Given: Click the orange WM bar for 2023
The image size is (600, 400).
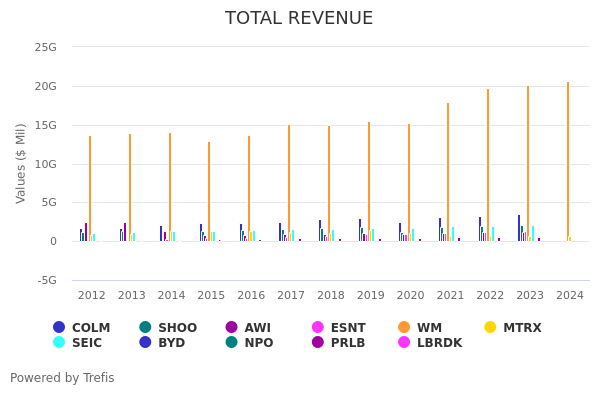Looking at the screenshot, I should 528,163.
